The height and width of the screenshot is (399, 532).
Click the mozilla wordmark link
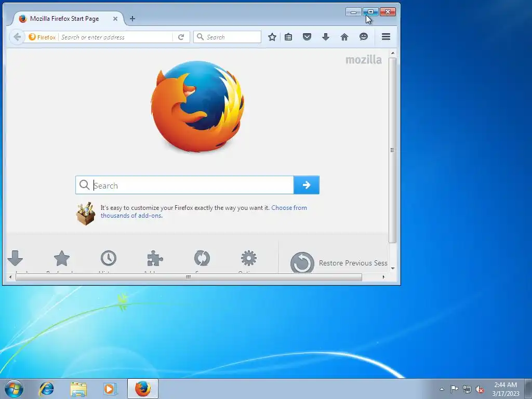coord(363,60)
